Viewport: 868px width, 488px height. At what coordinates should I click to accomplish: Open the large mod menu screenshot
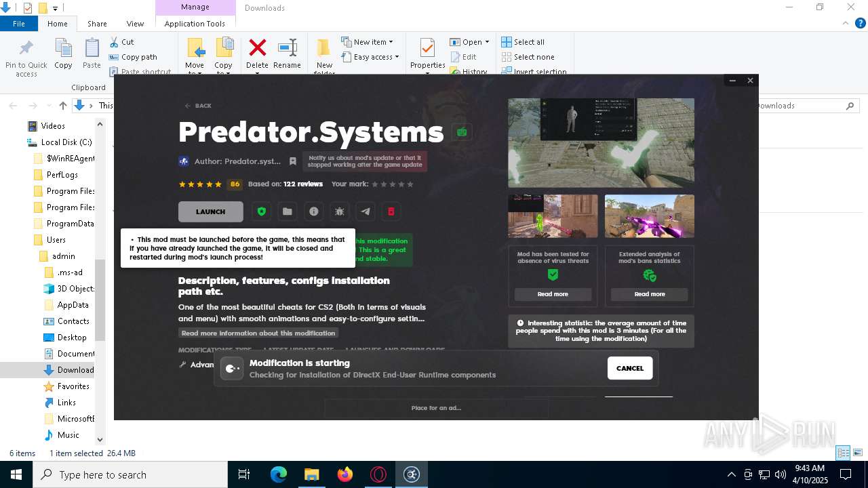click(x=601, y=143)
